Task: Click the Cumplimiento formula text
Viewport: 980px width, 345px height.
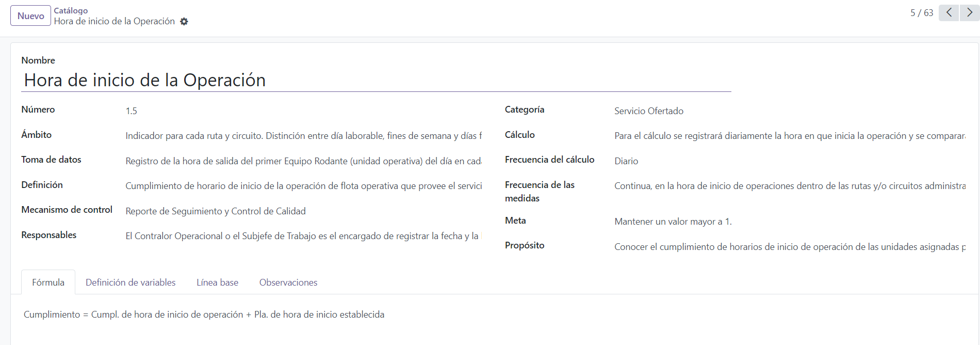Action: point(204,315)
